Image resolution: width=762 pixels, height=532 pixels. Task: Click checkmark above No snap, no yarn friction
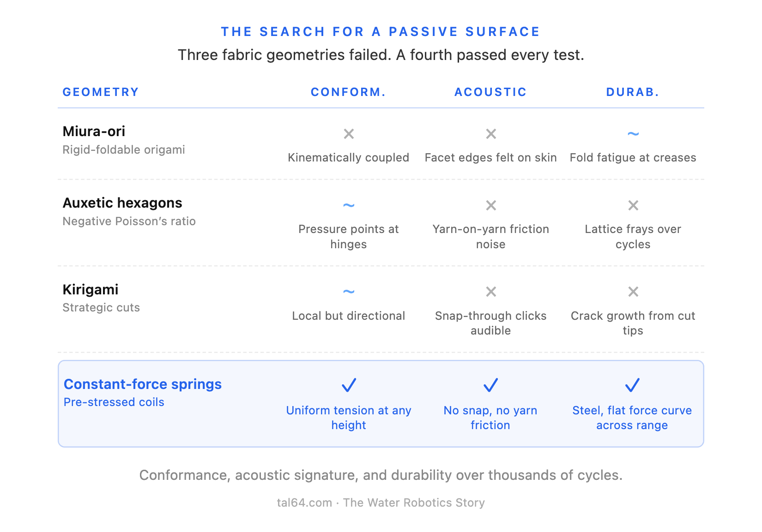point(490,385)
